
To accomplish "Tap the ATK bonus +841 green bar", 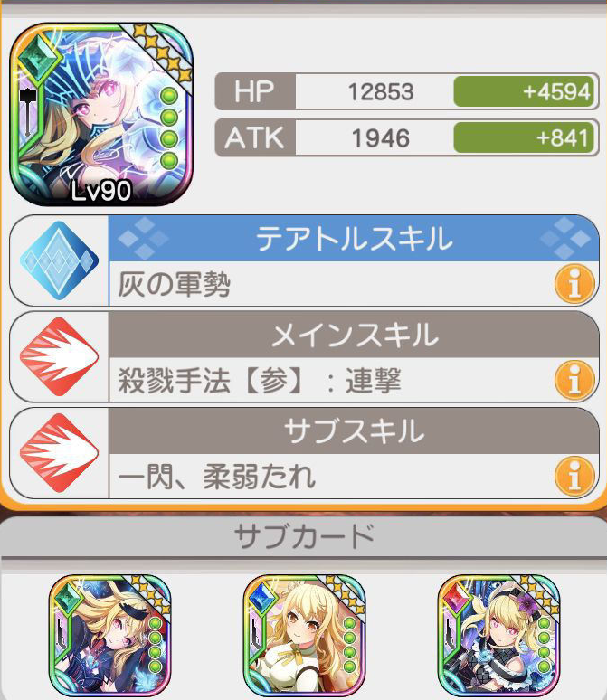I will pyautogui.click(x=524, y=137).
